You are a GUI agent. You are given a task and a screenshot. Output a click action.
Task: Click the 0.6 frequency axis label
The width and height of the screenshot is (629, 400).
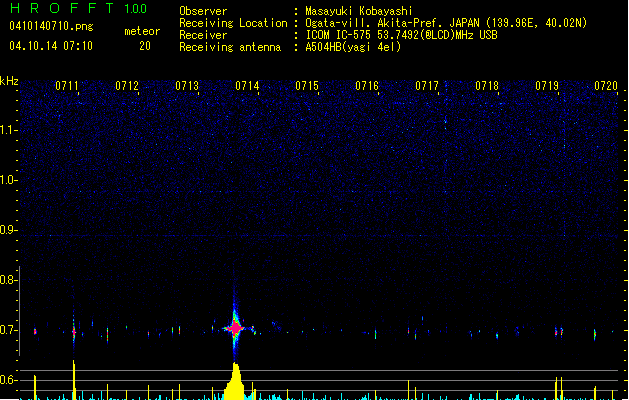coord(11,380)
